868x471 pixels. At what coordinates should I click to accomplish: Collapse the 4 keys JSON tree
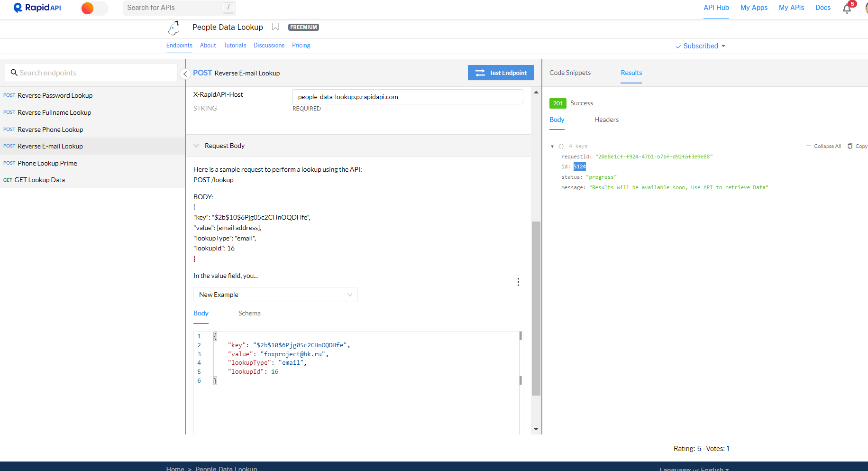[x=552, y=147]
